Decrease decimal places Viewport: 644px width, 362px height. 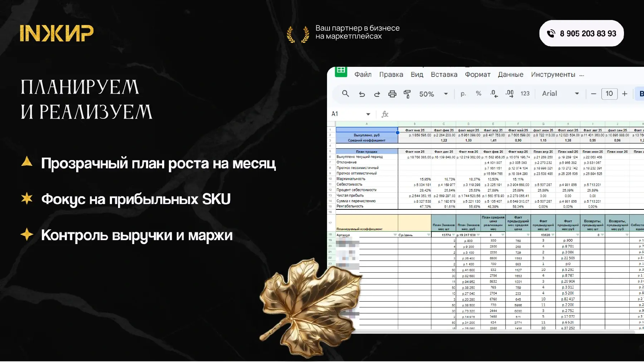point(493,94)
